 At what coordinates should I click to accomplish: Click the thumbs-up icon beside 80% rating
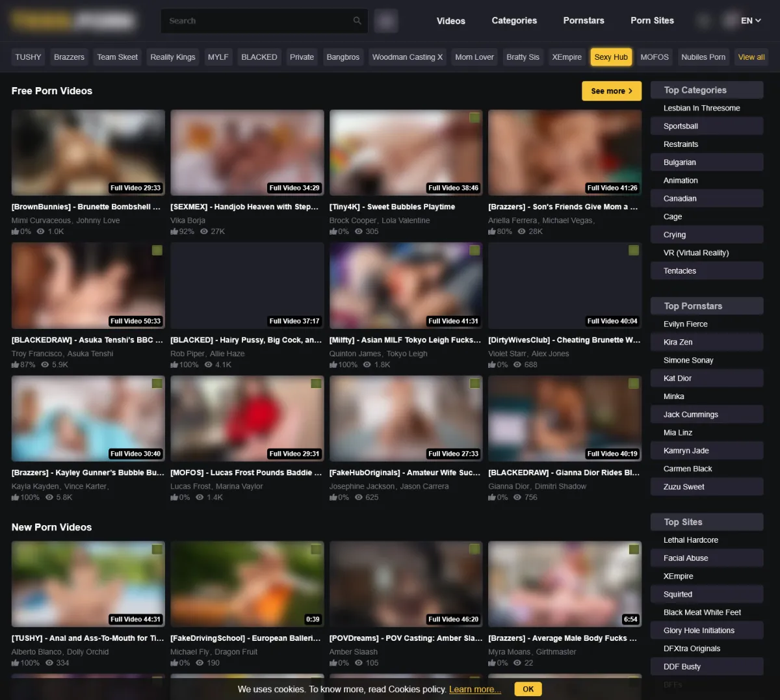point(492,231)
